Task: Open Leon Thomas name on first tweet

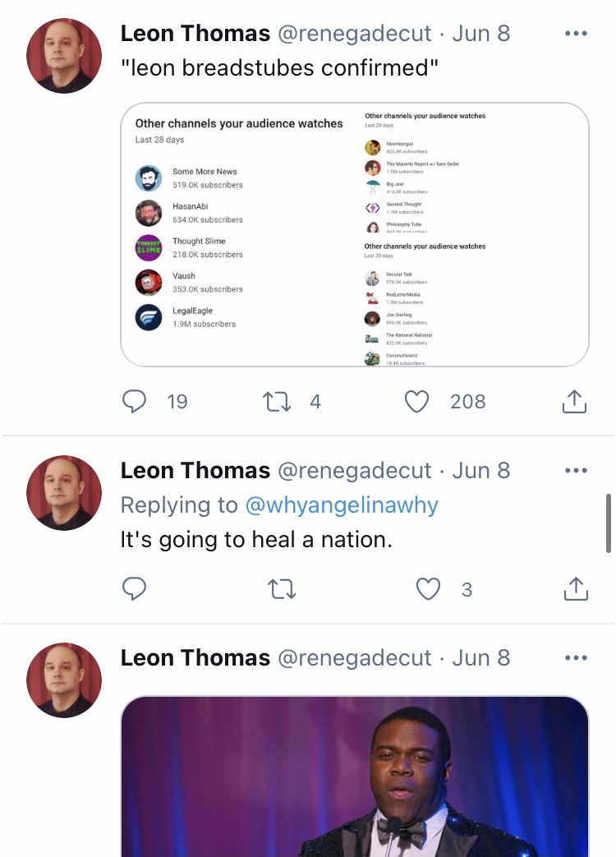Action: [195, 34]
